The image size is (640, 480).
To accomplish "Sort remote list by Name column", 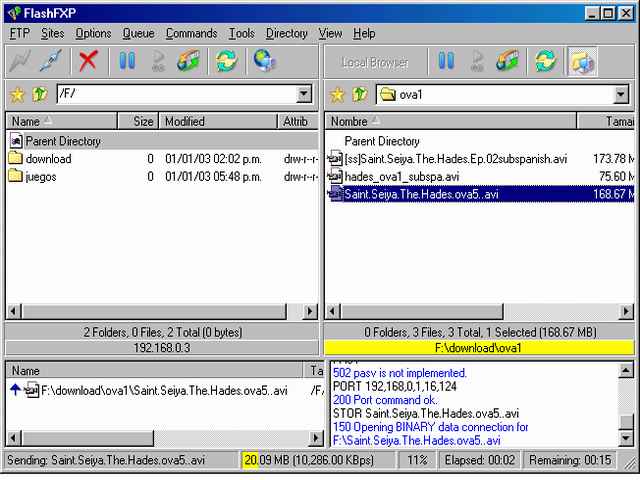I will coord(62,121).
